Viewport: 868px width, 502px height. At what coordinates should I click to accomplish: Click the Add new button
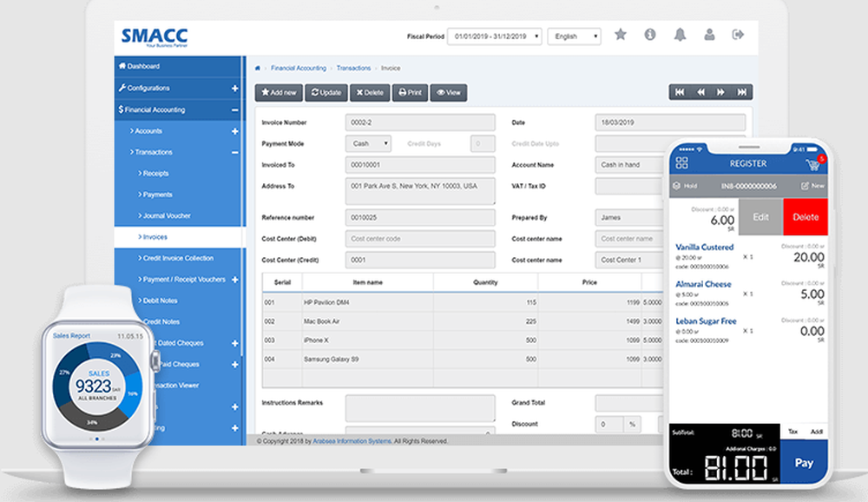tap(279, 92)
